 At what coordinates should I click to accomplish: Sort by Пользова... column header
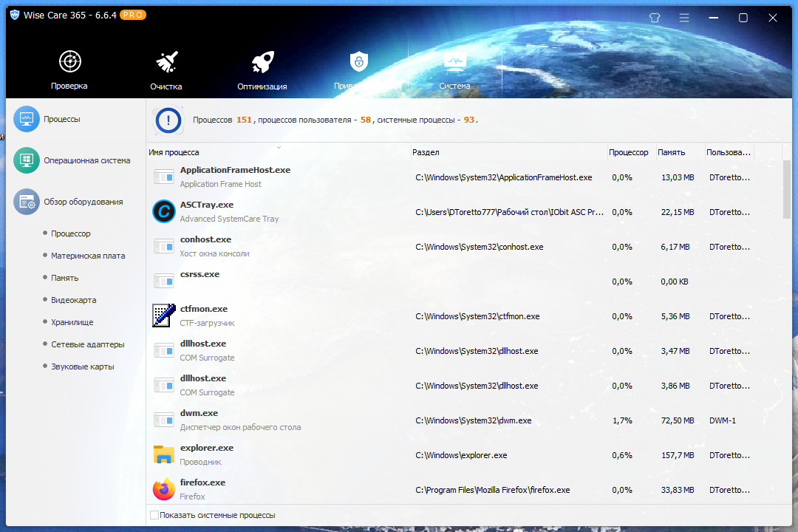point(729,152)
